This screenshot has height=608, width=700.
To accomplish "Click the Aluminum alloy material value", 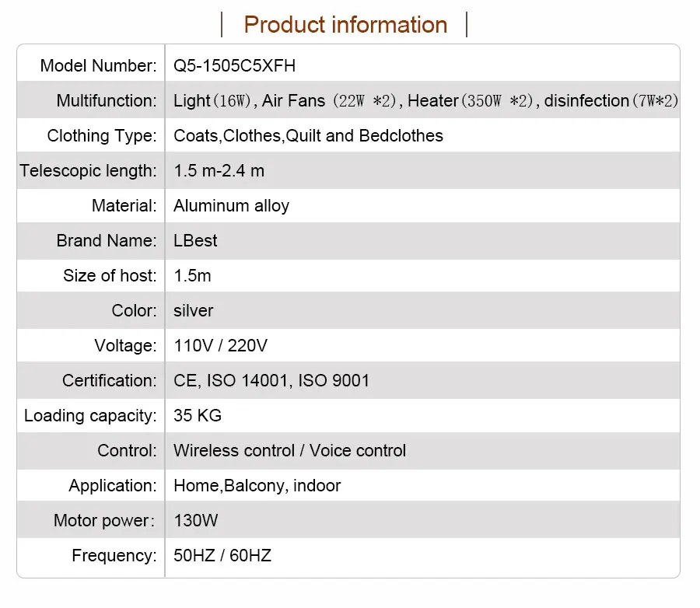I will [x=231, y=205].
